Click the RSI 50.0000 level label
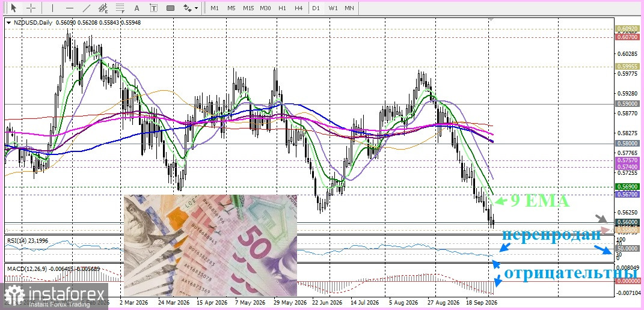This screenshot has width=644, height=310. click(x=628, y=249)
